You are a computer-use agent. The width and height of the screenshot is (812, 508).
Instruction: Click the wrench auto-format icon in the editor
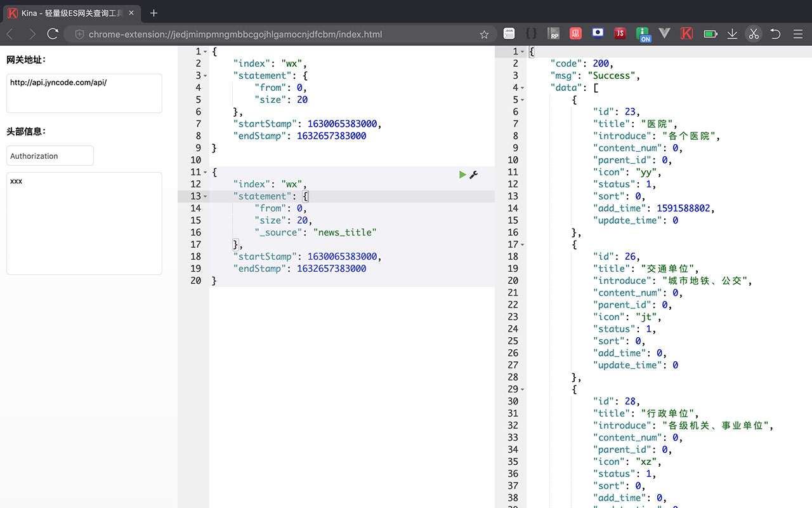[x=473, y=175]
